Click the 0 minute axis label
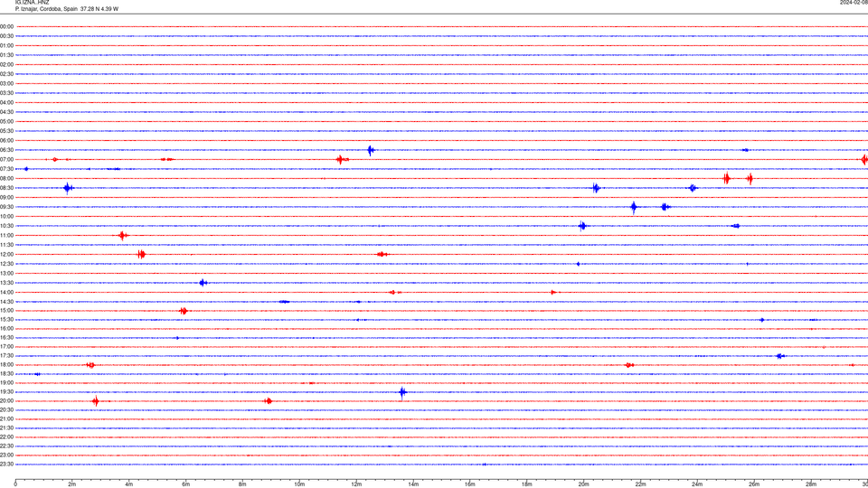This screenshot has width=868, height=488. click(x=15, y=484)
